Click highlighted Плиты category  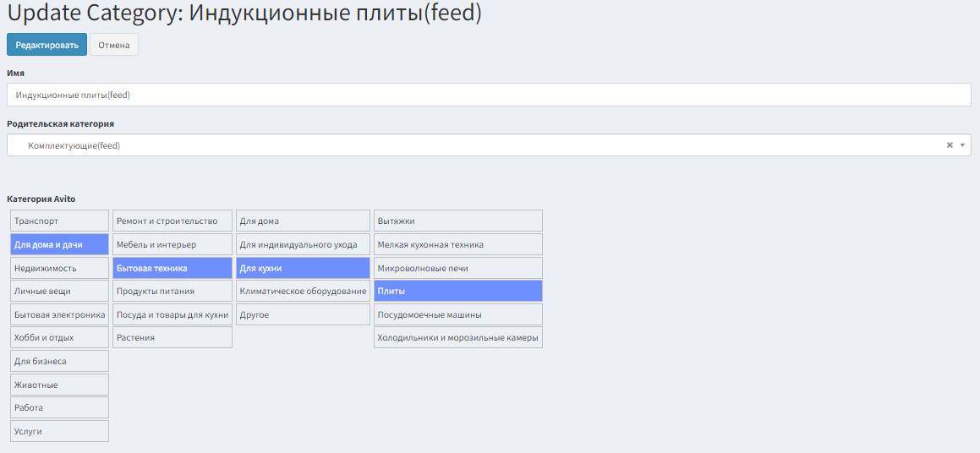[x=458, y=292]
